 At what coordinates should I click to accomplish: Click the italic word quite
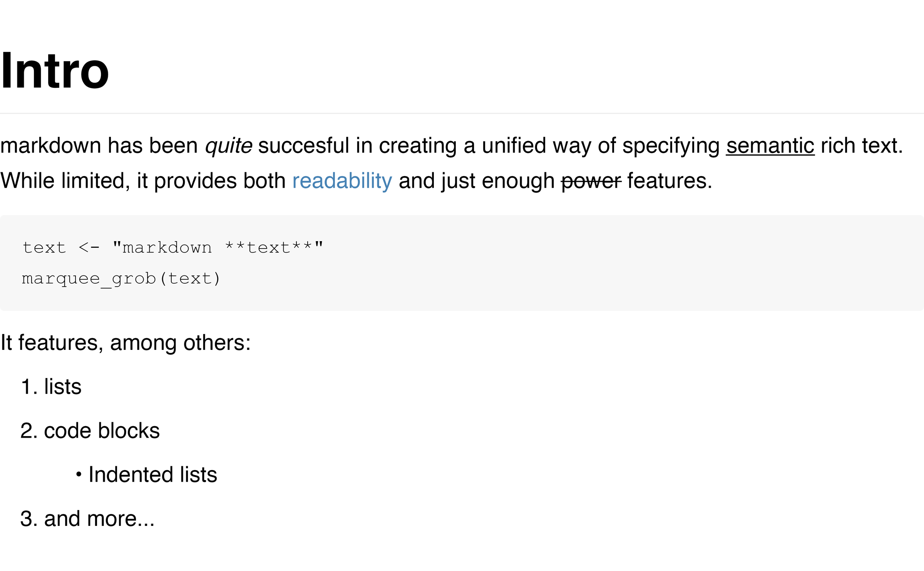(229, 146)
